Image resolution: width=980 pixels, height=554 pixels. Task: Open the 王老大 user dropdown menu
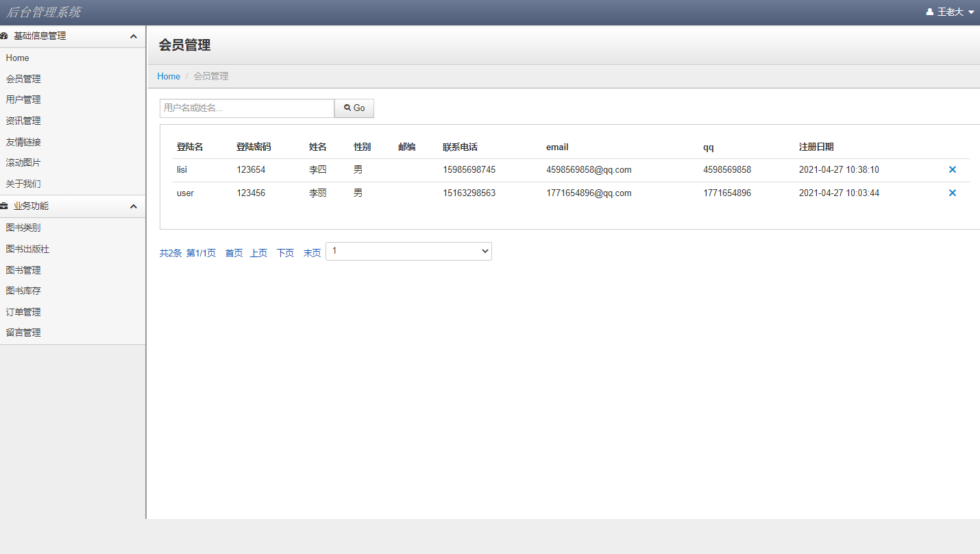[x=949, y=12]
